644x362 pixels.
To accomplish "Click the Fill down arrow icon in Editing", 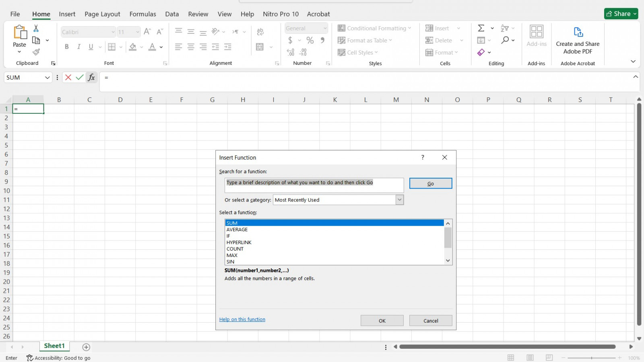I will pos(481,40).
